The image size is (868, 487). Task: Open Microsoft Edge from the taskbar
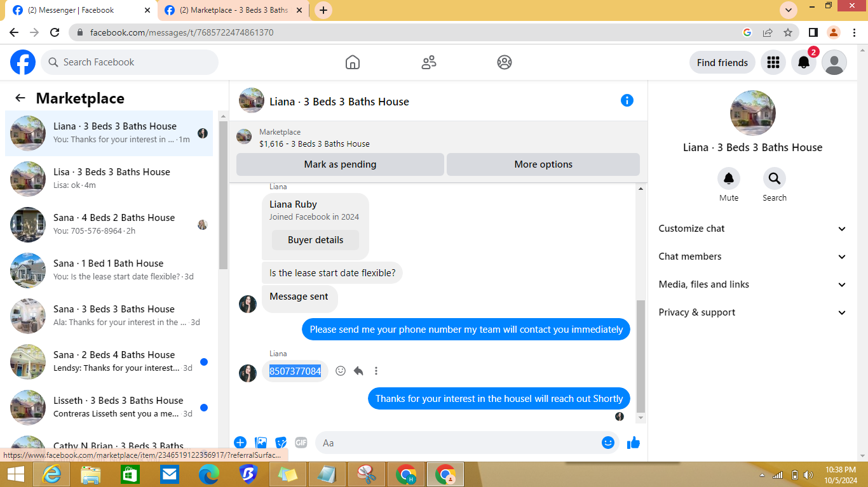[209, 474]
